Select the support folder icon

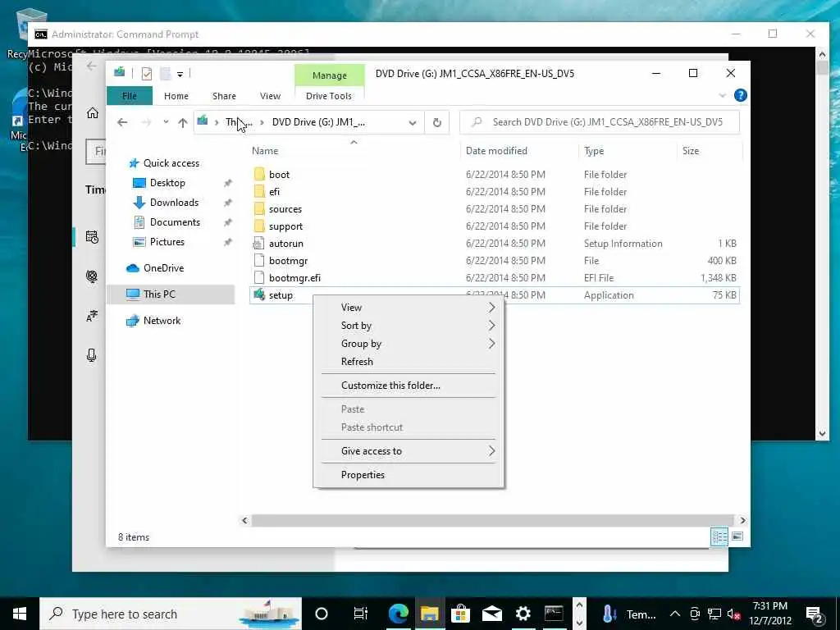(259, 226)
